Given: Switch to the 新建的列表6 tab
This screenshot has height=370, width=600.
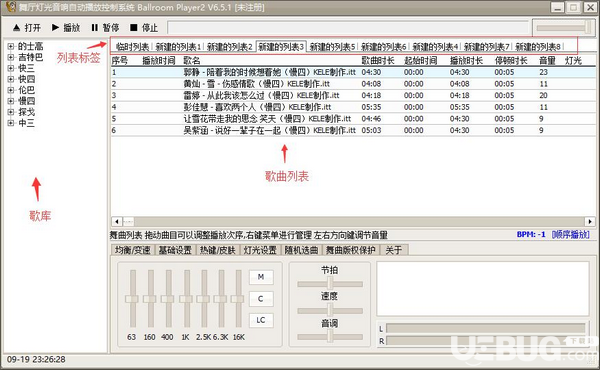Looking at the screenshot, I should pos(383,47).
